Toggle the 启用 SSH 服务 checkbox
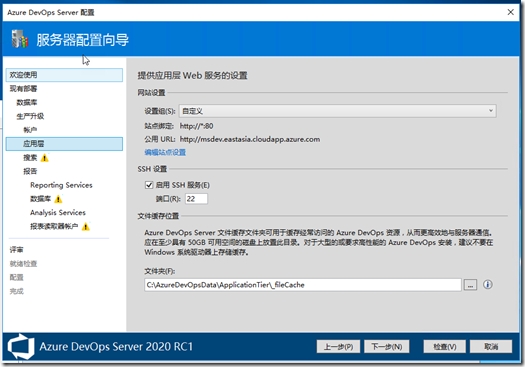The width and height of the screenshot is (525, 367). (149, 185)
